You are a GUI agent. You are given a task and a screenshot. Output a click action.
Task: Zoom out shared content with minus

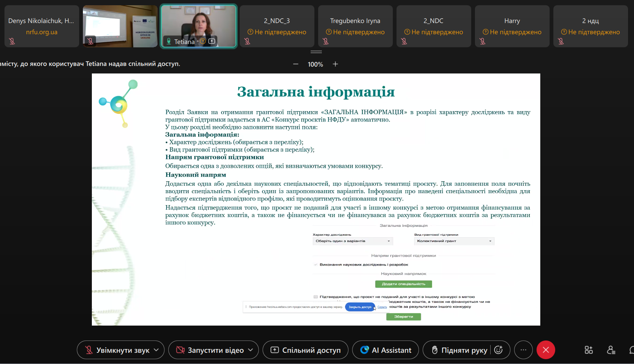(x=296, y=64)
